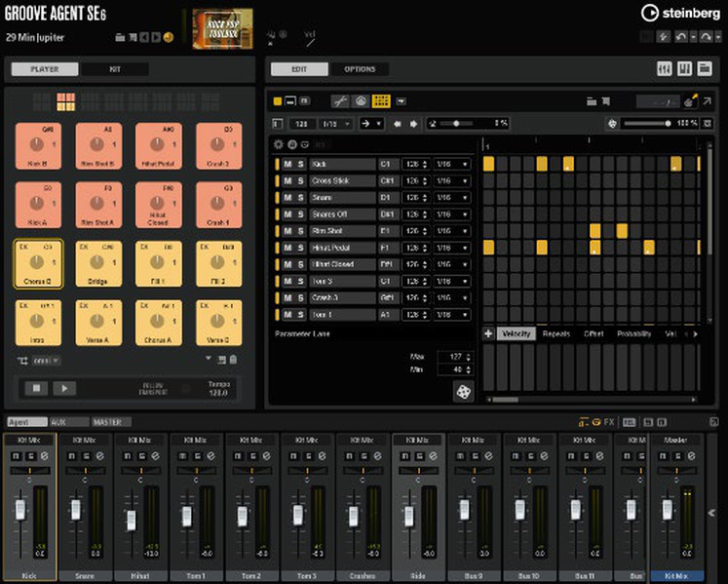Open Snare lane 1/16 resolution dropdown
The width and height of the screenshot is (728, 584).
click(x=452, y=198)
